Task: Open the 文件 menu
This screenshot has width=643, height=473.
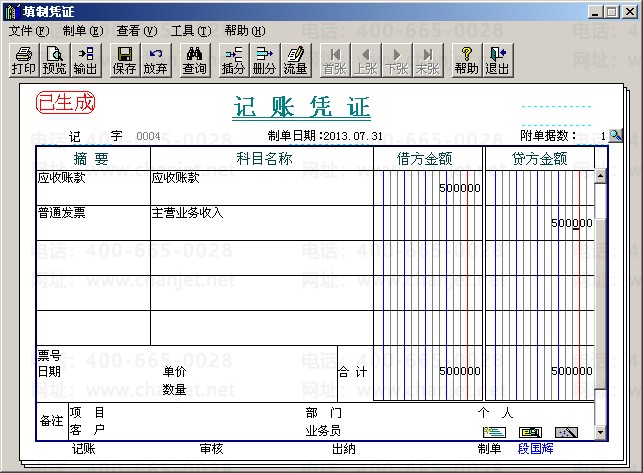Action: pos(29,31)
